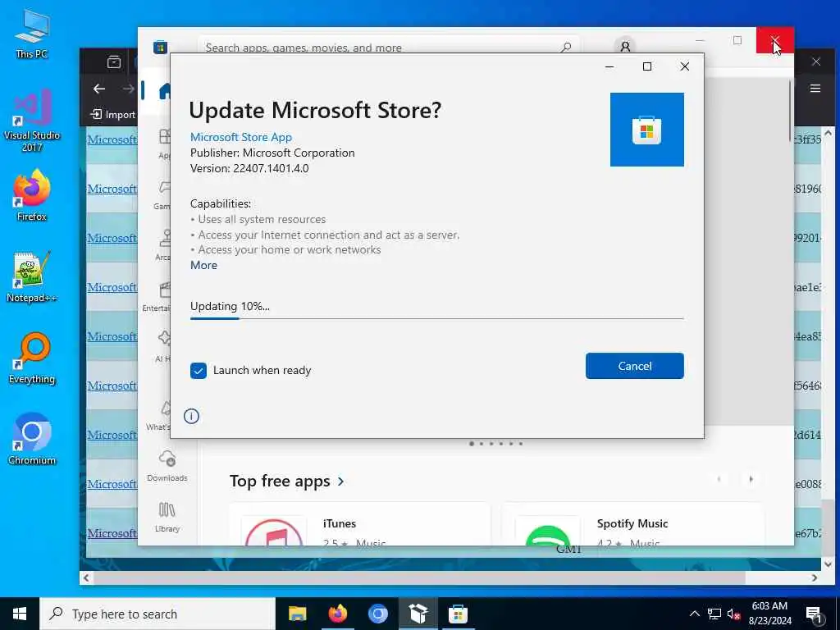Open This PC desktop icon
This screenshot has width=840, height=630.
32,34
